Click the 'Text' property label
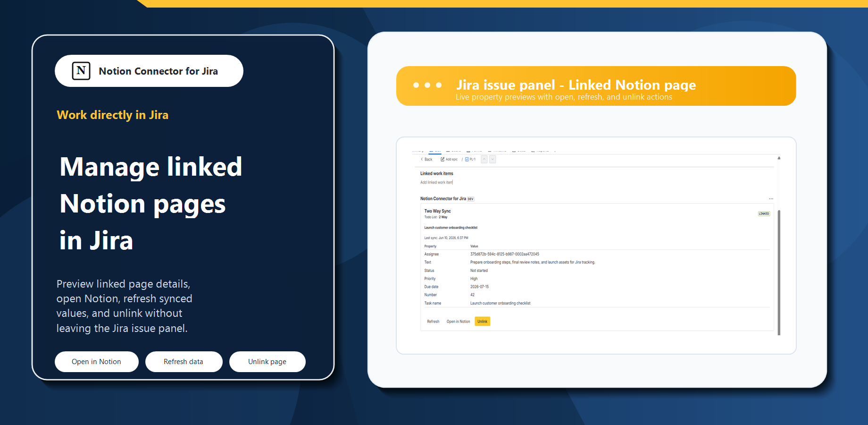Image resolution: width=868 pixels, height=425 pixels. pos(427,262)
